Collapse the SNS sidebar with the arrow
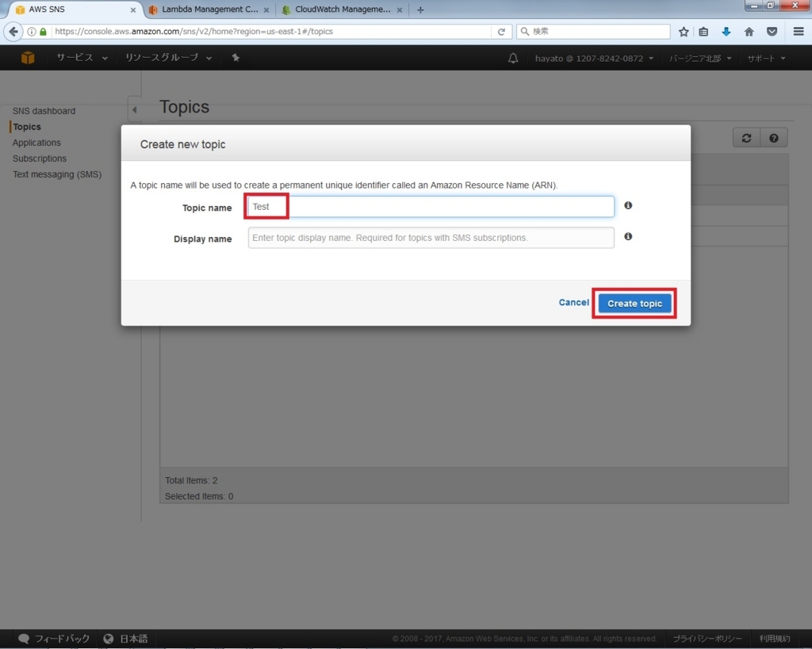This screenshot has height=649, width=812. pos(135,109)
